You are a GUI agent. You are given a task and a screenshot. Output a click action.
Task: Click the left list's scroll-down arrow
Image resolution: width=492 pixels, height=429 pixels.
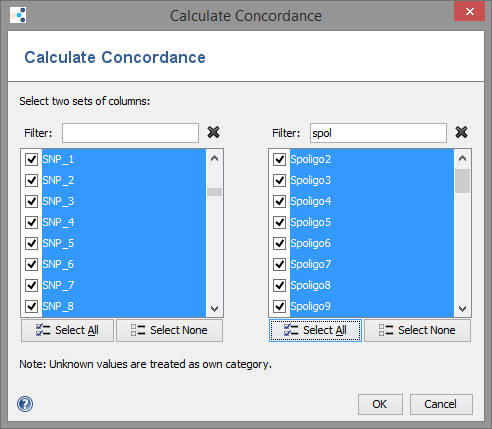[x=214, y=309]
